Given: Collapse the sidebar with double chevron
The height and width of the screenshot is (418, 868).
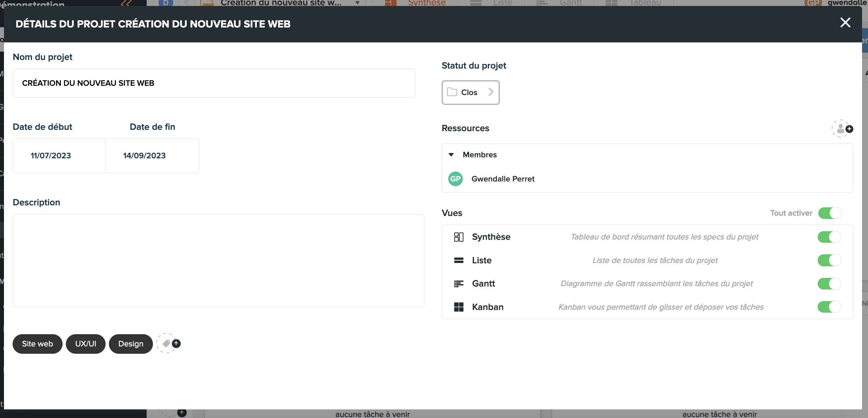Looking at the screenshot, I should [x=126, y=3].
